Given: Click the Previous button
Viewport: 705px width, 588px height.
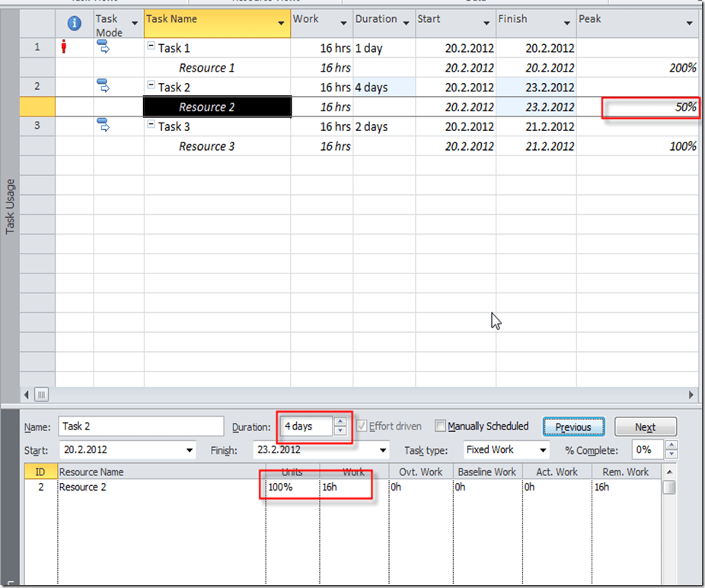Looking at the screenshot, I should tap(573, 427).
